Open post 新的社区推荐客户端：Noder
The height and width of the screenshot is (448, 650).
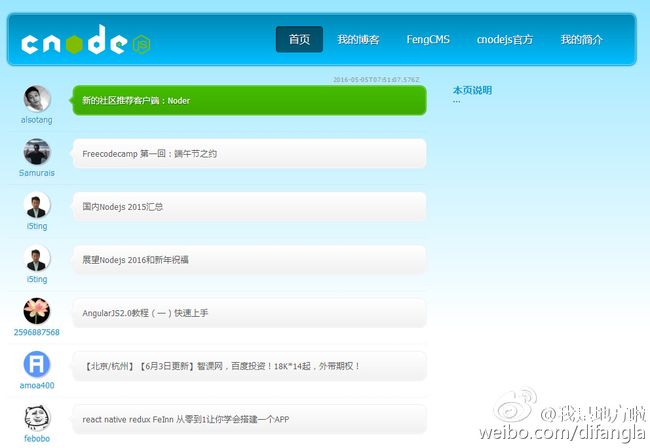(250, 100)
